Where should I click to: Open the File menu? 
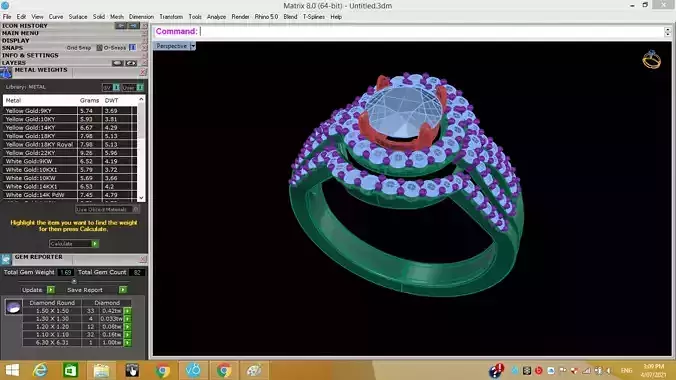click(7, 17)
